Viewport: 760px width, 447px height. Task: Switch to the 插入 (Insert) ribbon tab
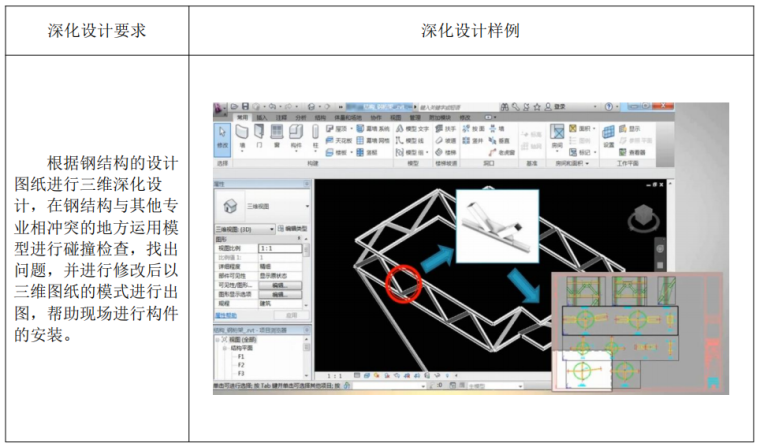click(x=261, y=117)
